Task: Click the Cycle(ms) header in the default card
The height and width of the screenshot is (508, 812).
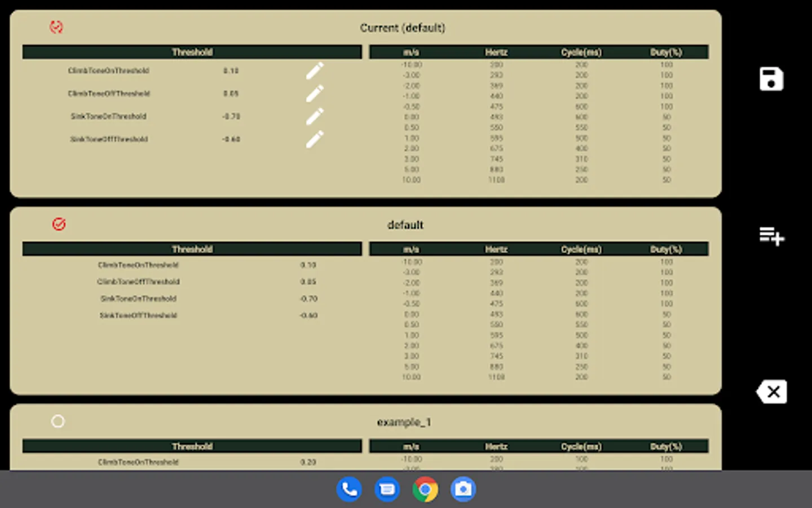Action: [x=581, y=249]
